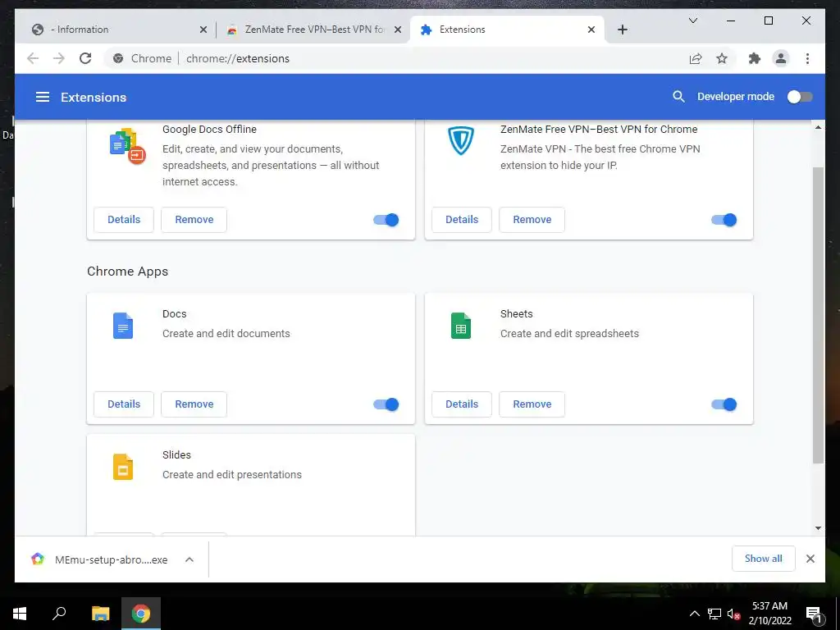Go forward to next page
The height and width of the screenshot is (630, 840).
pos(59,58)
